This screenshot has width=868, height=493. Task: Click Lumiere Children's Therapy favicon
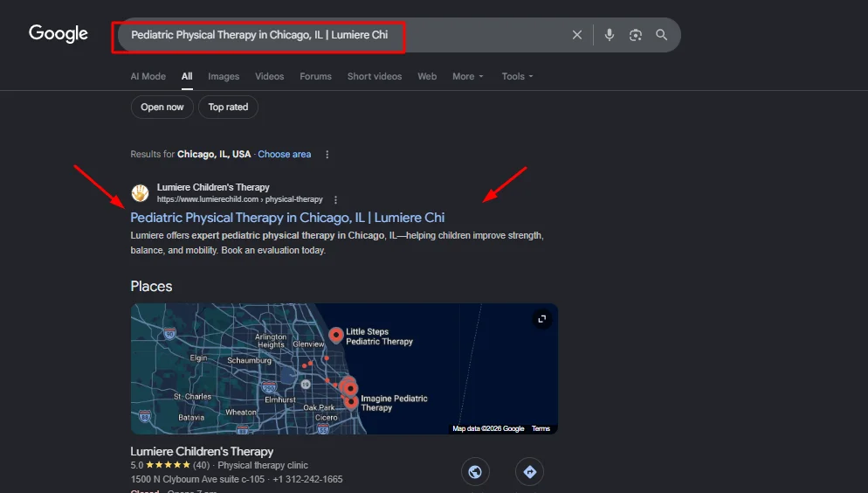pos(140,193)
